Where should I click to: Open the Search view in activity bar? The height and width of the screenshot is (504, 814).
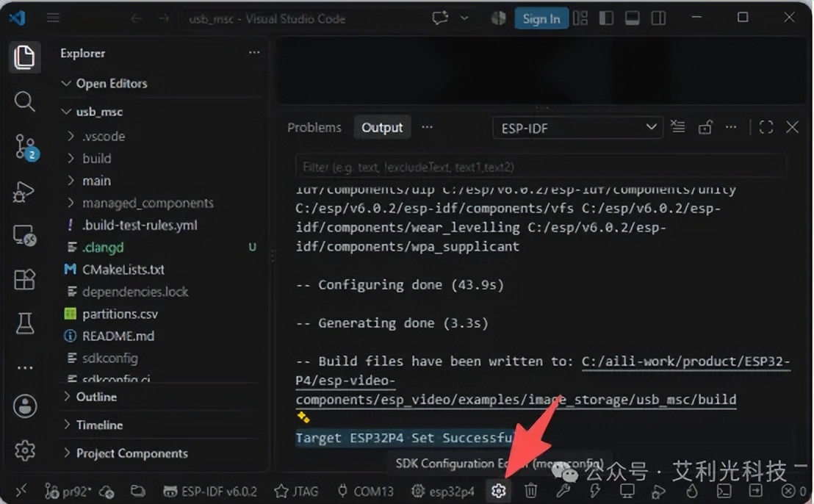(x=24, y=101)
